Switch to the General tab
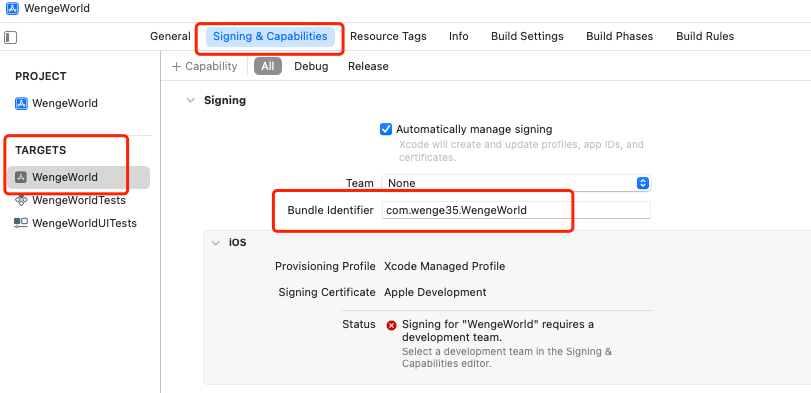The width and height of the screenshot is (811, 393). click(170, 36)
